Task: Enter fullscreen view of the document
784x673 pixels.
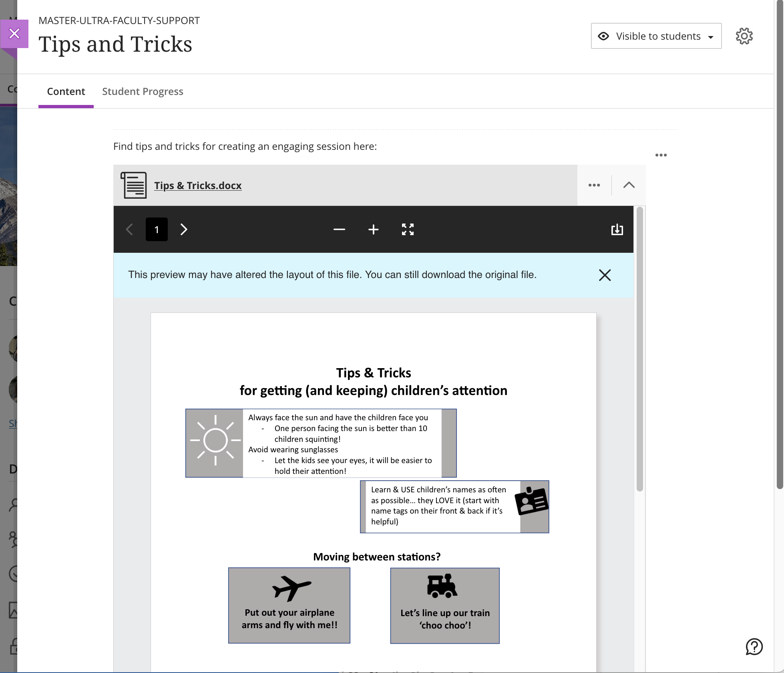Action: (x=408, y=229)
